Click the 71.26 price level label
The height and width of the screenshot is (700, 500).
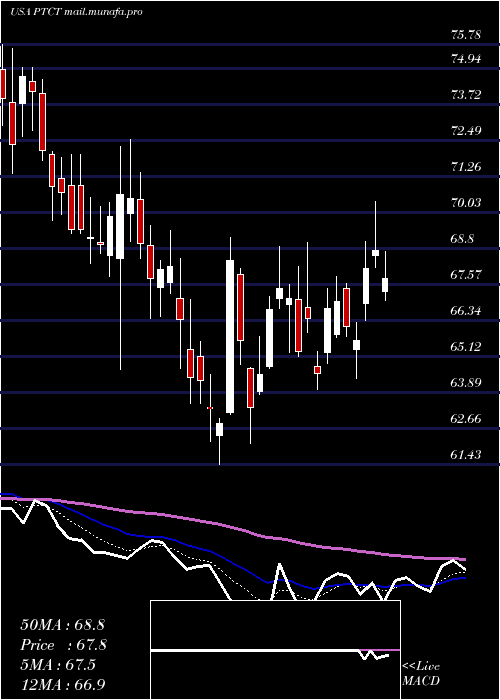[466, 167]
